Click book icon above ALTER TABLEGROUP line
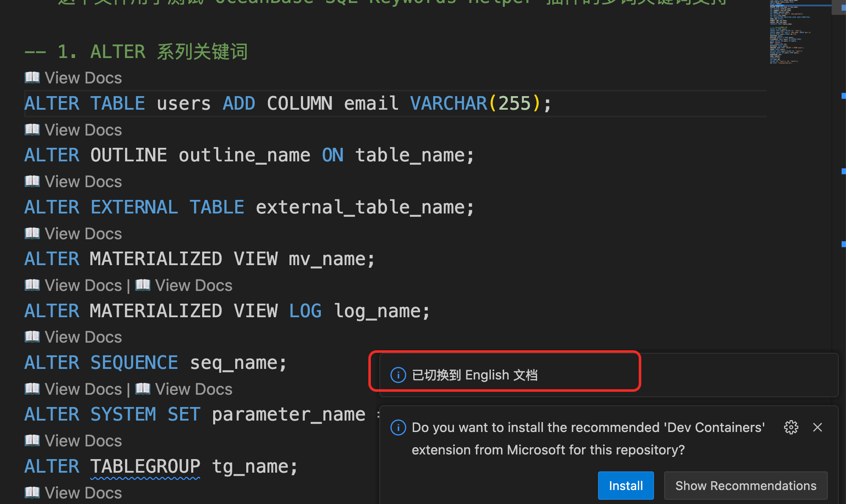The image size is (846, 504). click(32, 440)
